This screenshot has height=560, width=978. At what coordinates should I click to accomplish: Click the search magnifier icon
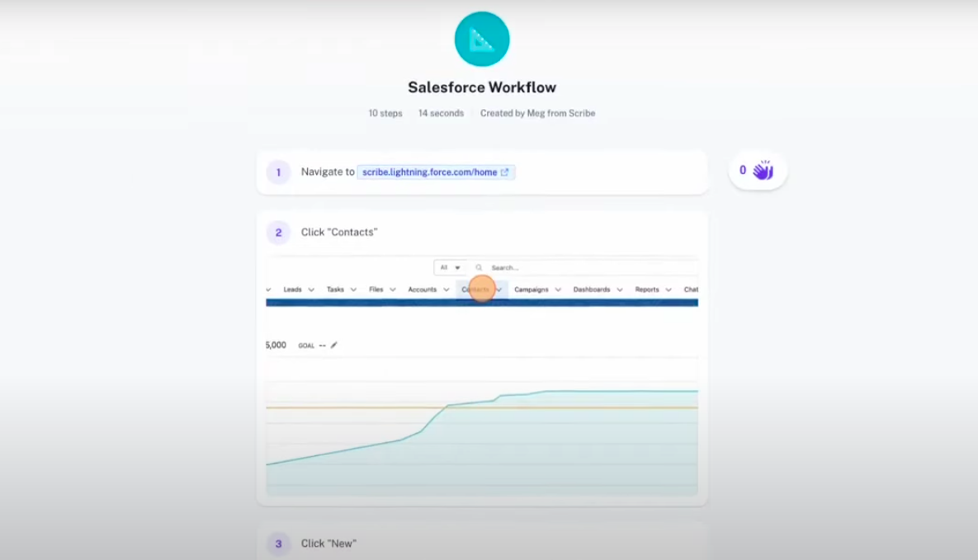[x=479, y=267]
